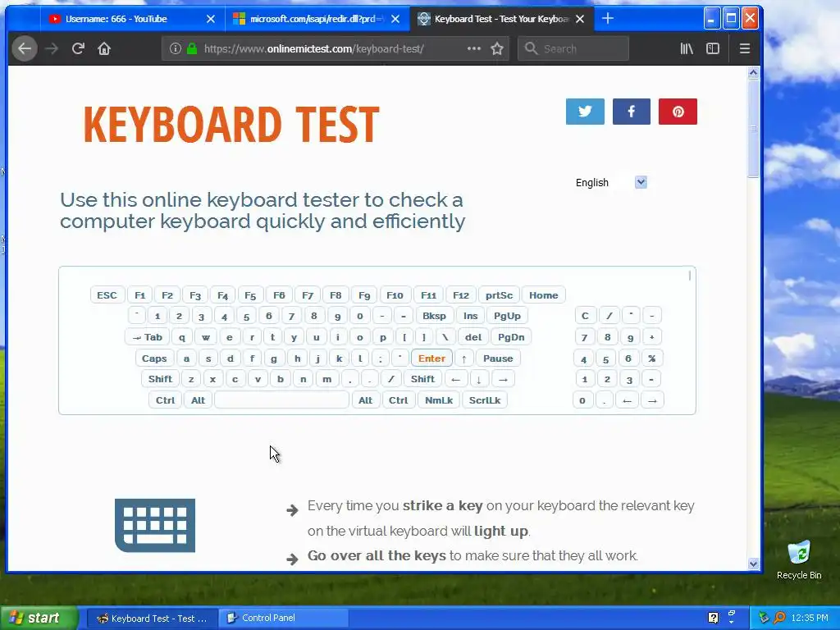Open the Library bookshelf icon
The image size is (840, 630).
point(687,48)
